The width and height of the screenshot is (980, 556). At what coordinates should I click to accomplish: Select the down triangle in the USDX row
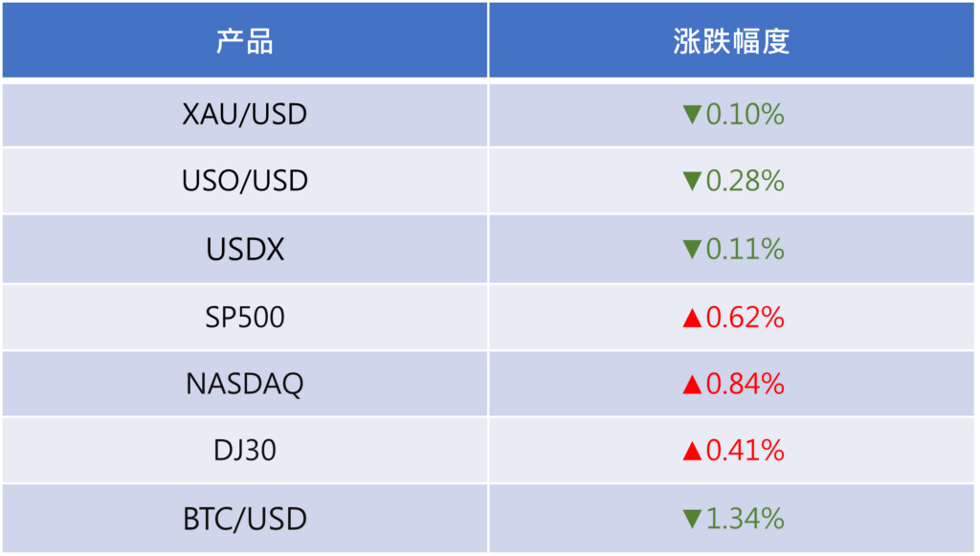click(x=693, y=250)
